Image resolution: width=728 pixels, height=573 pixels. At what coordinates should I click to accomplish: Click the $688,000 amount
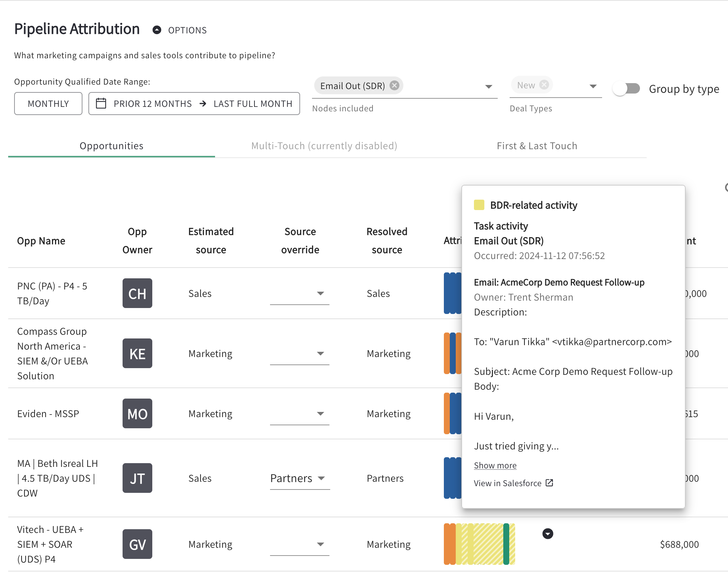pyautogui.click(x=679, y=544)
